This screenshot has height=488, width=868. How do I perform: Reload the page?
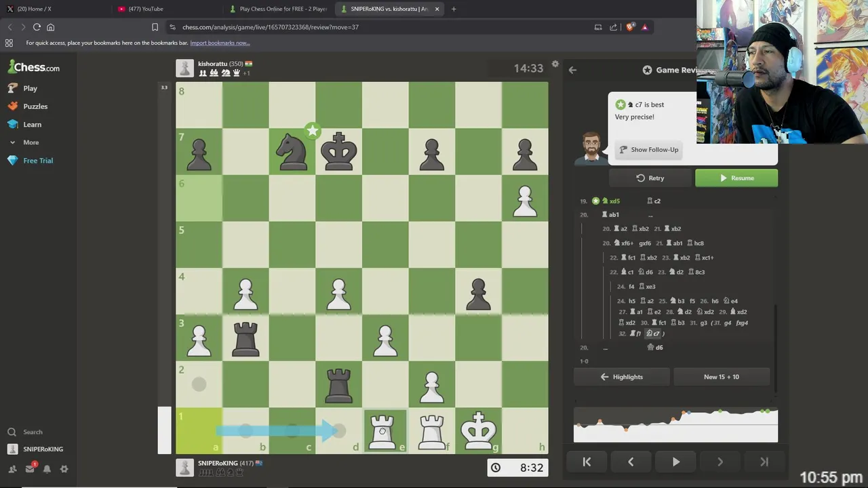(x=37, y=27)
